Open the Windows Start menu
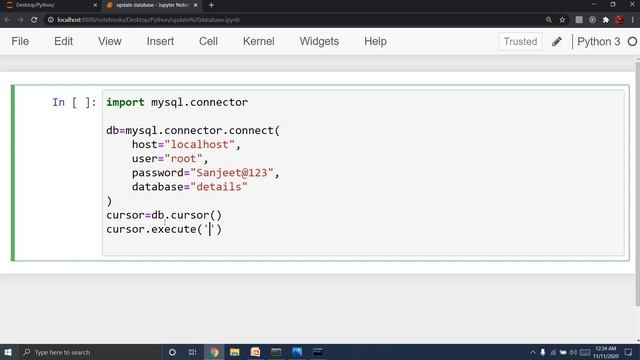The height and width of the screenshot is (360, 640). coord(8,352)
